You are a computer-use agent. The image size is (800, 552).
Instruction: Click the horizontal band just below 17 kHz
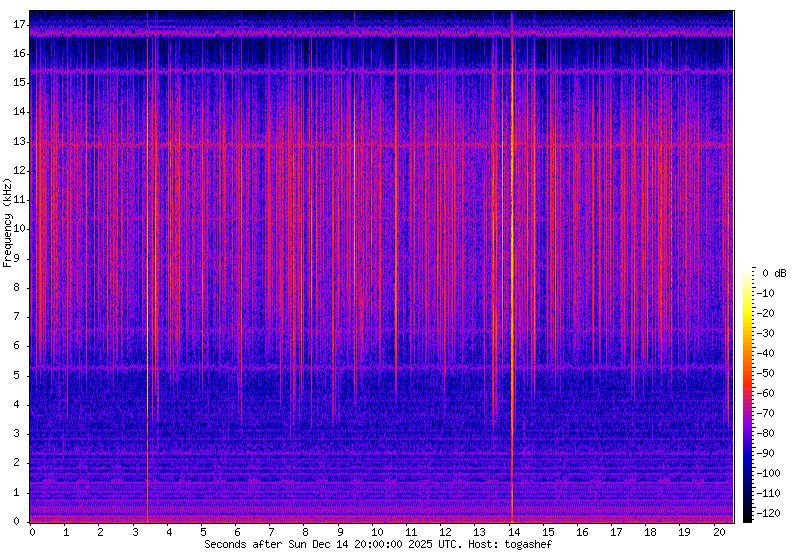380,33
